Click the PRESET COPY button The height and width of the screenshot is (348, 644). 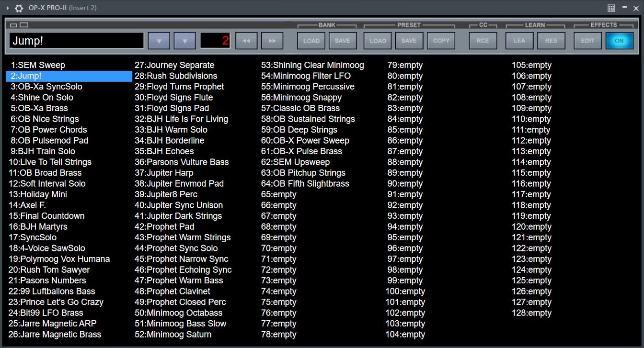441,41
